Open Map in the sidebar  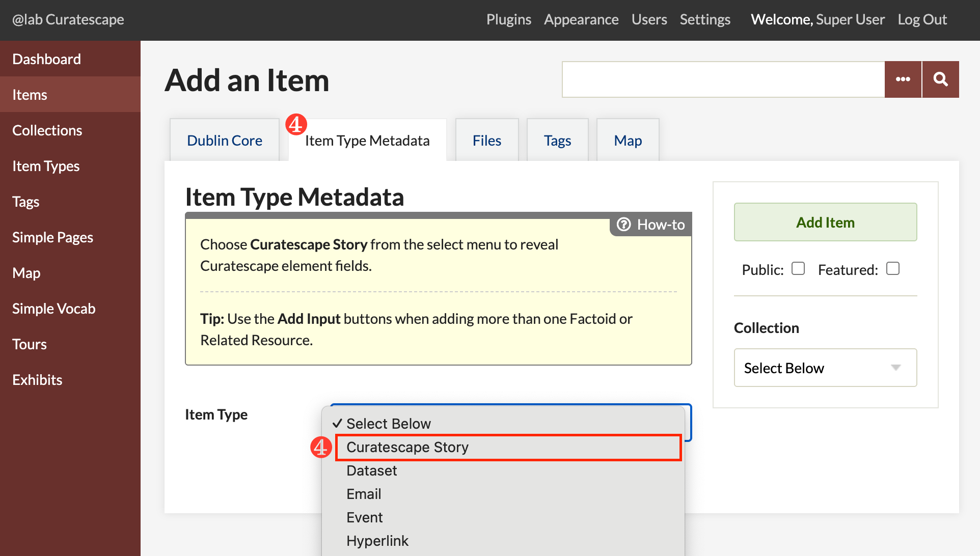(x=70, y=273)
